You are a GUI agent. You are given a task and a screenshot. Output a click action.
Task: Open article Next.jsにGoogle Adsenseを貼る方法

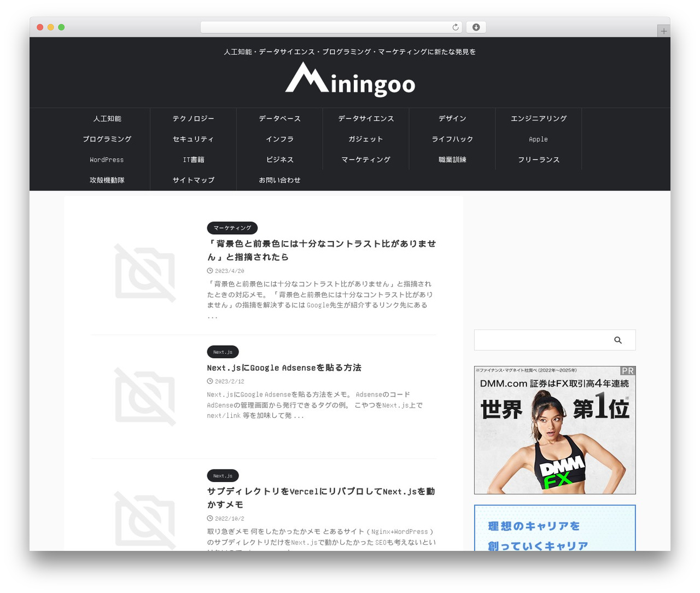coord(284,368)
